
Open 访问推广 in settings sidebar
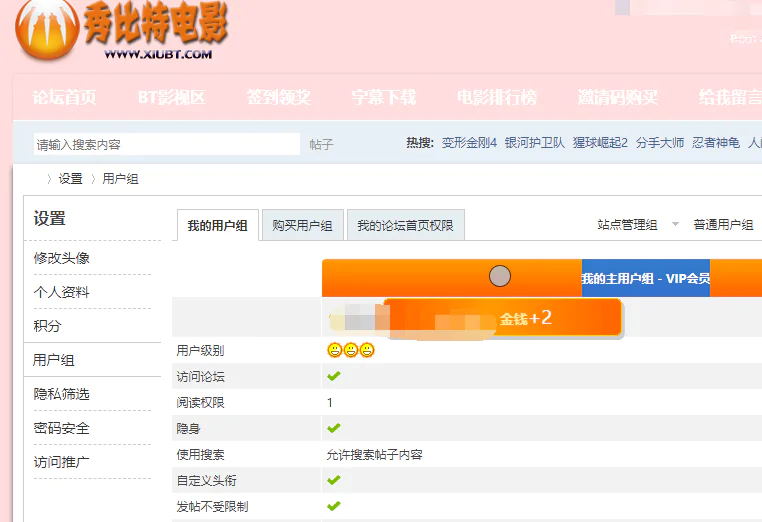click(62, 462)
